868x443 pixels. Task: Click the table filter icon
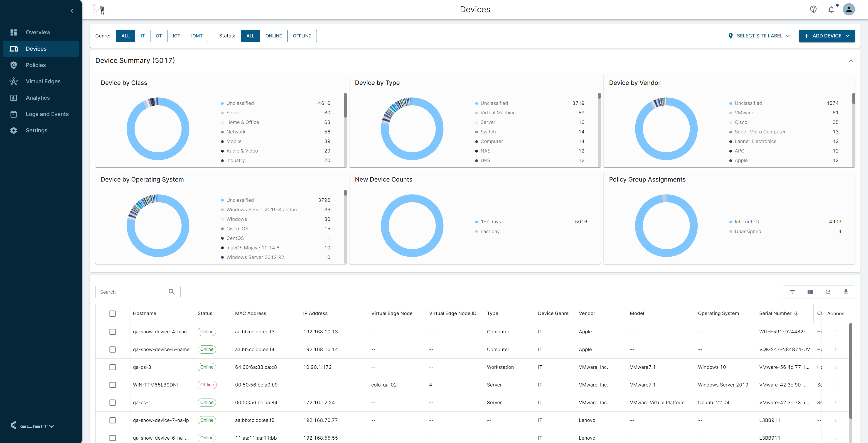(x=792, y=292)
